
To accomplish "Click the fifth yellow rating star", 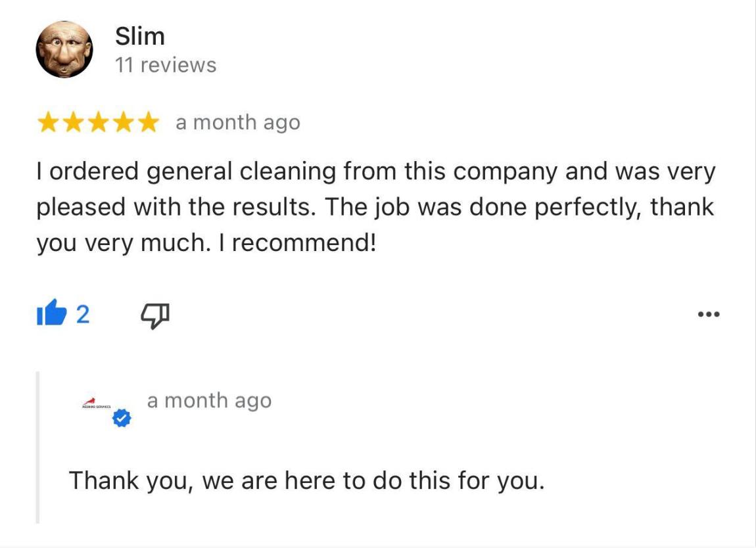I will coord(149,122).
